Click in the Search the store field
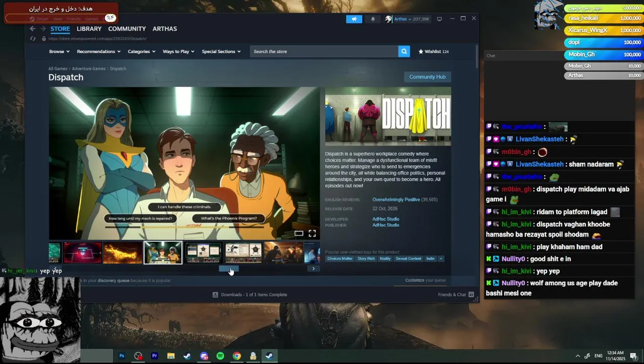 (324, 52)
